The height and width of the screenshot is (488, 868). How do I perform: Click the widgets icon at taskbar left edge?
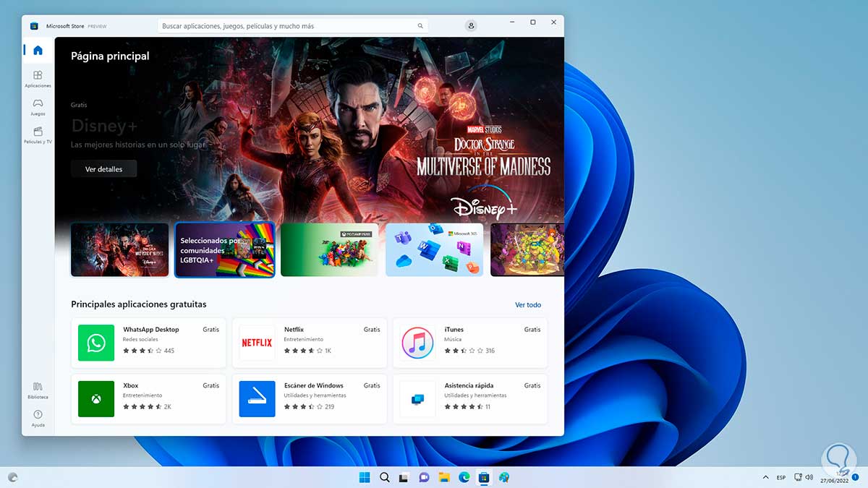pyautogui.click(x=12, y=477)
